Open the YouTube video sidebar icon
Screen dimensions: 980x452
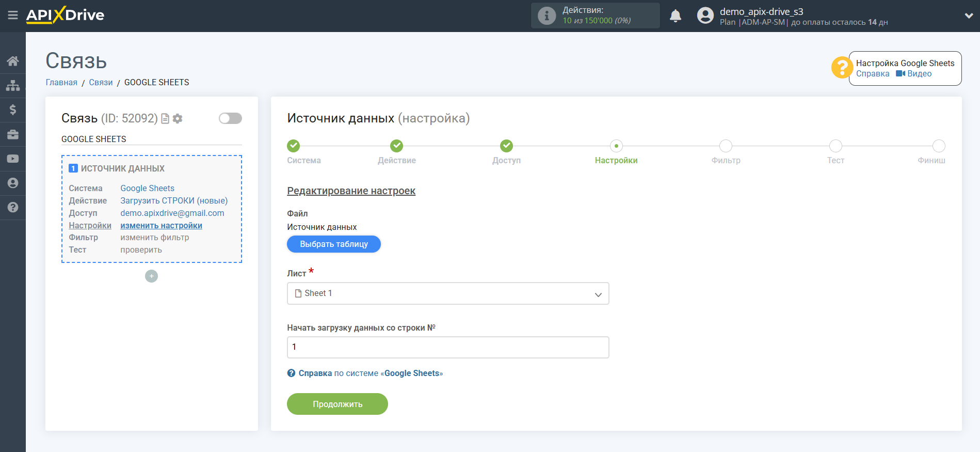point(13,159)
